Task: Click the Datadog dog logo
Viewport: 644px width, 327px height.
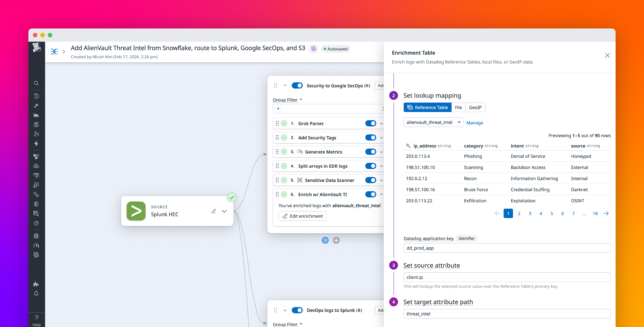Action: coord(36,47)
